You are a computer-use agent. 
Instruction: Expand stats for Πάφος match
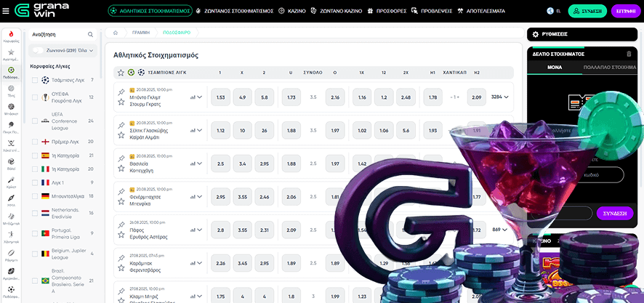196,230
